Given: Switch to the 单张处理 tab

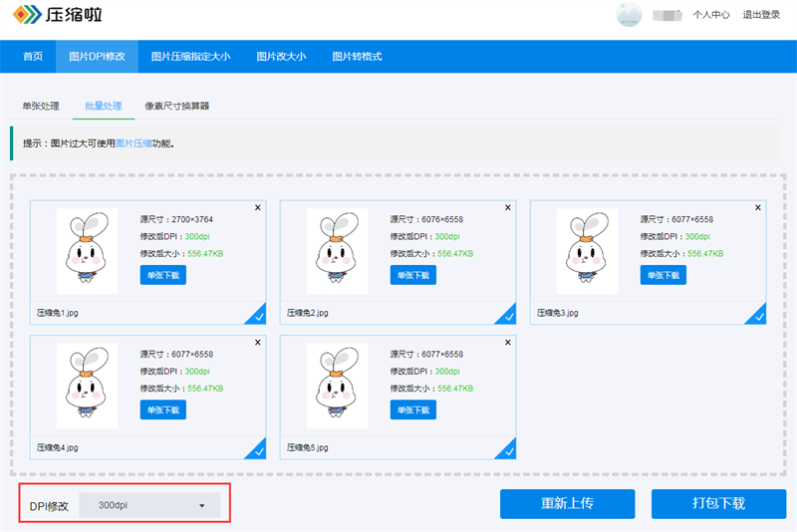Looking at the screenshot, I should 41,106.
